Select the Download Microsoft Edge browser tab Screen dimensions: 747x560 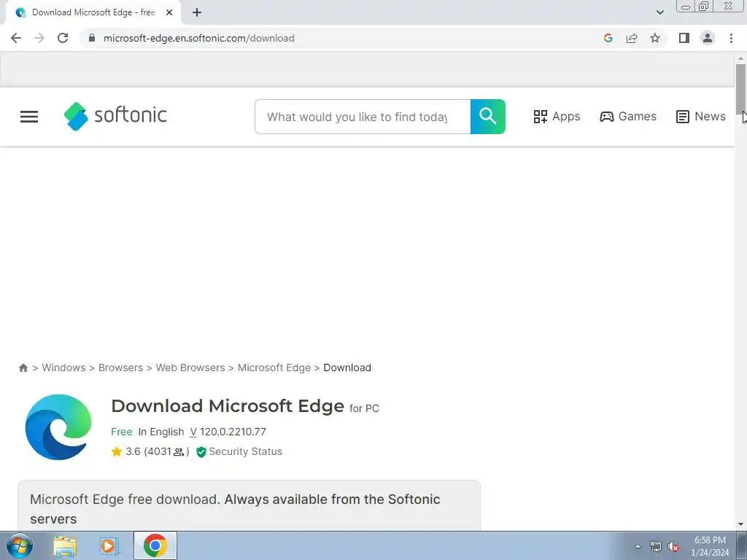click(x=93, y=12)
